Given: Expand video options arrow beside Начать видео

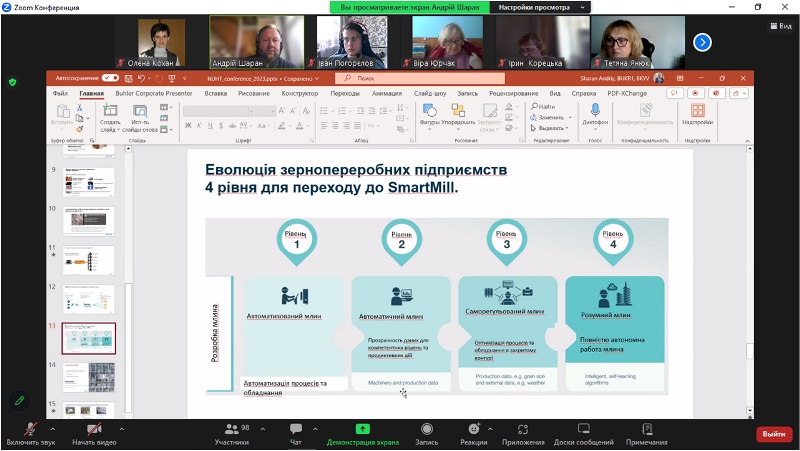Looking at the screenshot, I should [122, 425].
